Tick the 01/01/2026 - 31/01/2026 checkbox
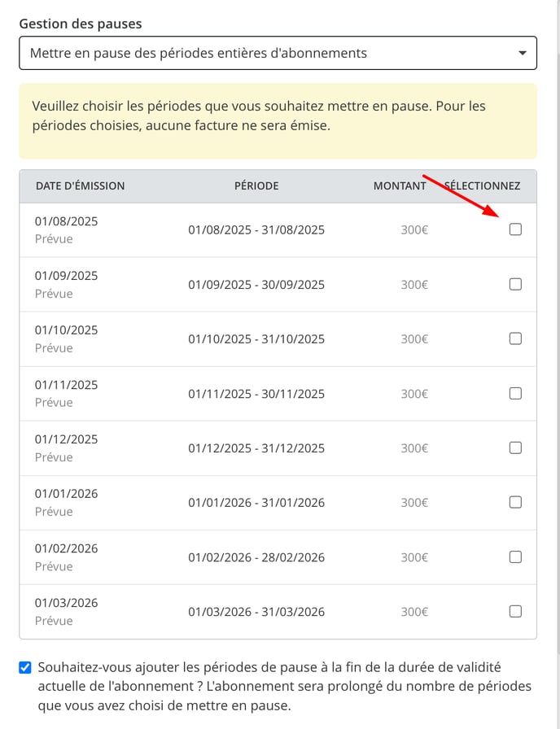 (515, 502)
